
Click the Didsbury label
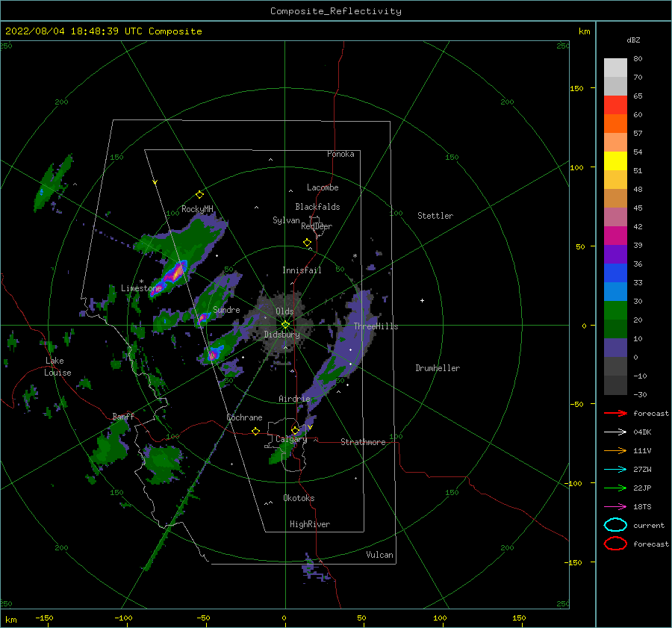click(x=282, y=335)
